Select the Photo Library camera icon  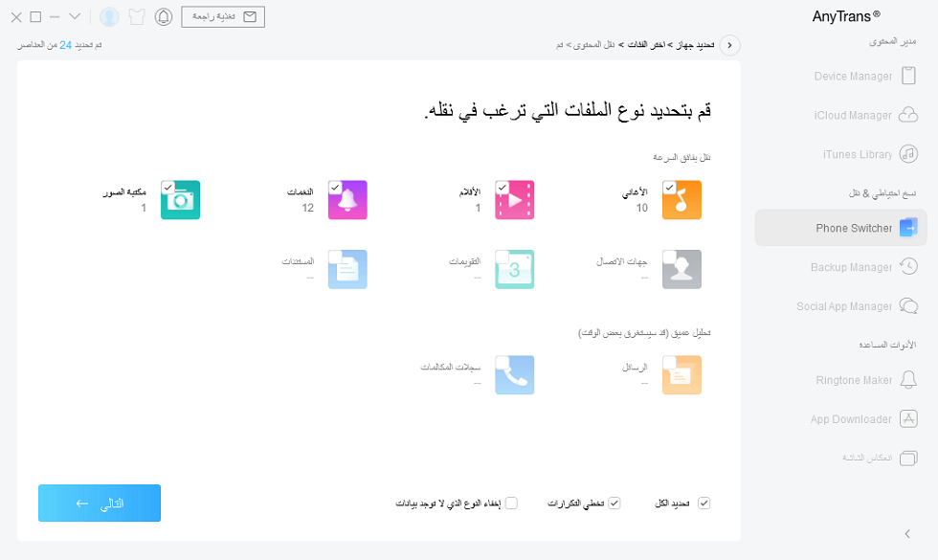pos(181,200)
